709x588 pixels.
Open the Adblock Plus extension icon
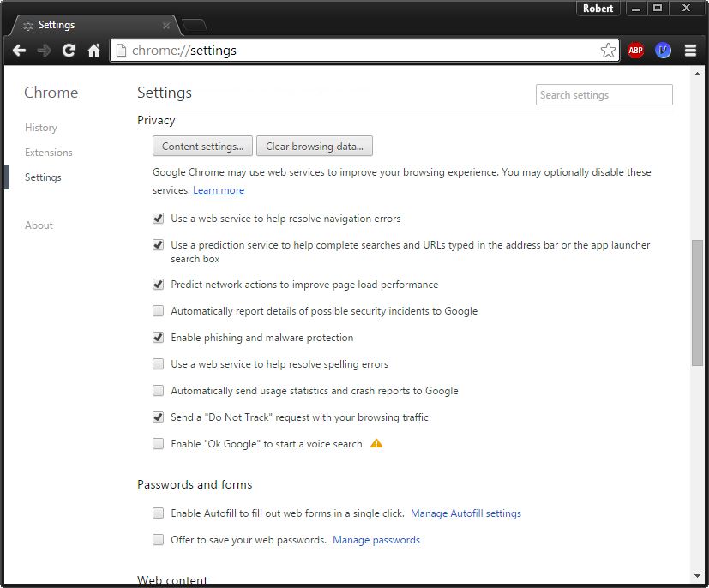point(635,51)
